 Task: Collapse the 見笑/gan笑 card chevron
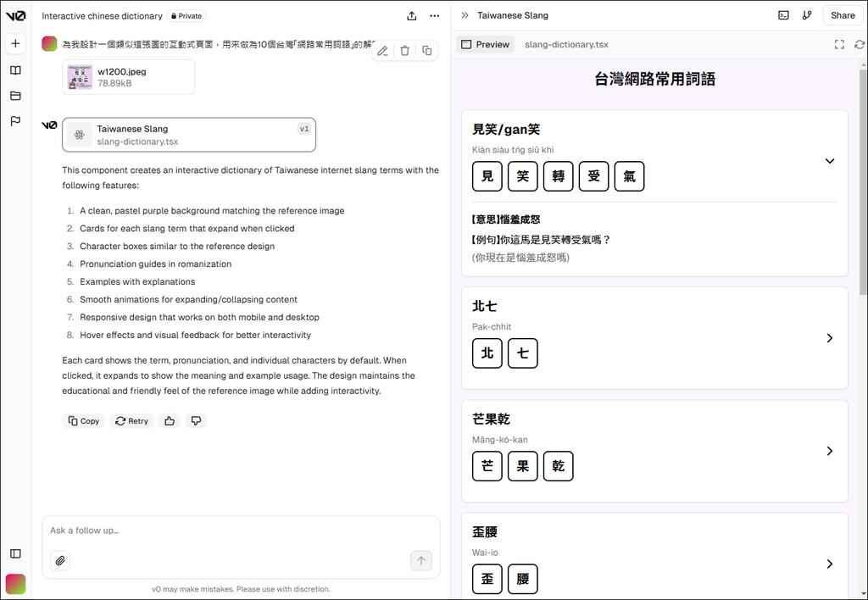coord(829,161)
